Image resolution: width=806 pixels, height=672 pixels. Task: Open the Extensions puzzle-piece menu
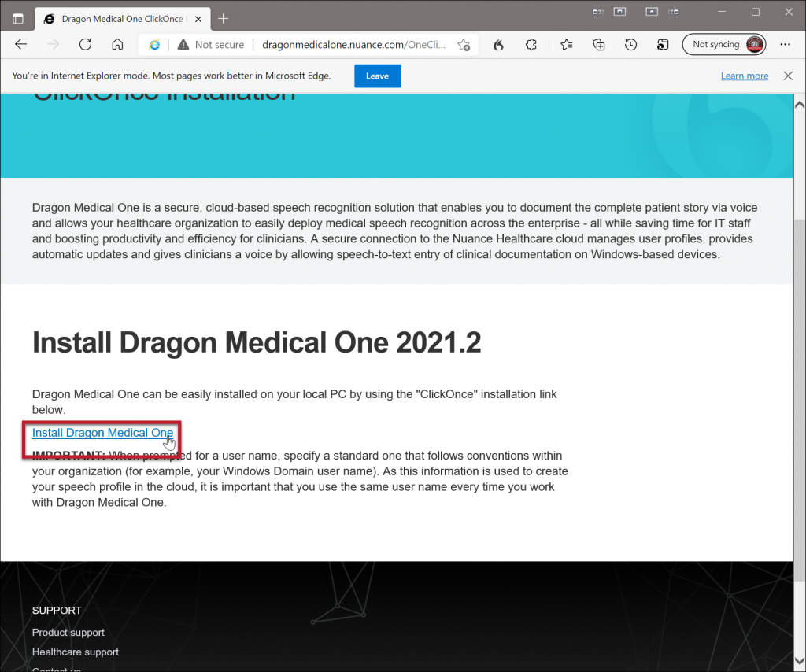point(531,45)
